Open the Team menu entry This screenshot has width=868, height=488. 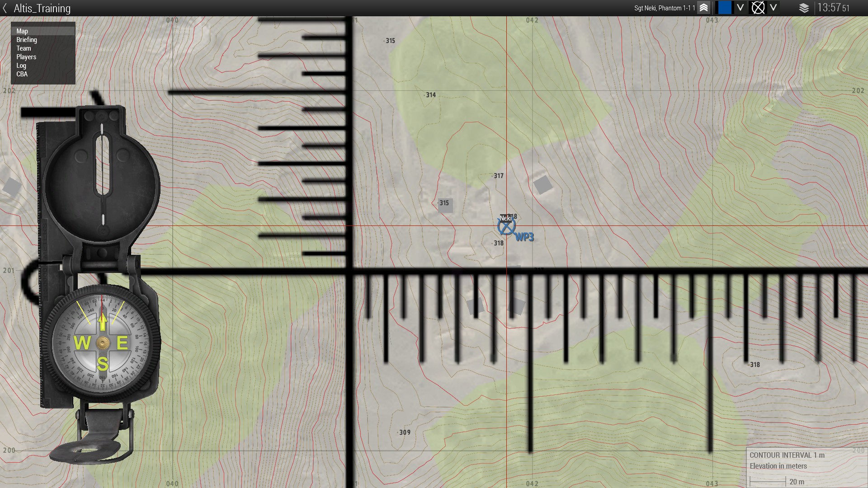coord(24,48)
